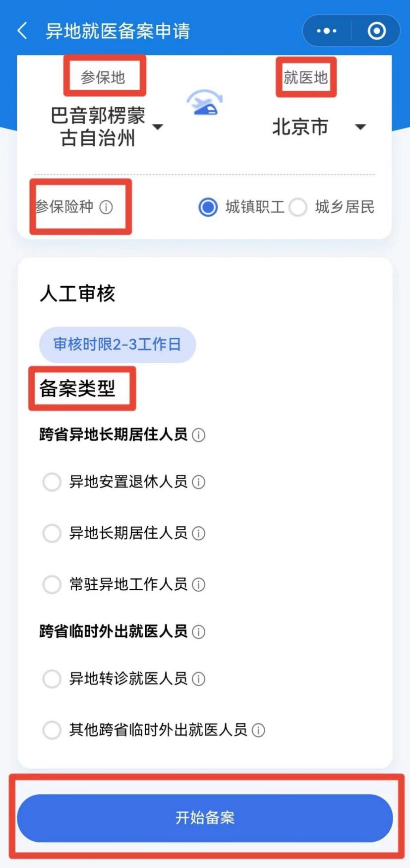Tap info icon next to 跨省异地长期居住人员
The height and width of the screenshot is (868, 410).
[198, 435]
